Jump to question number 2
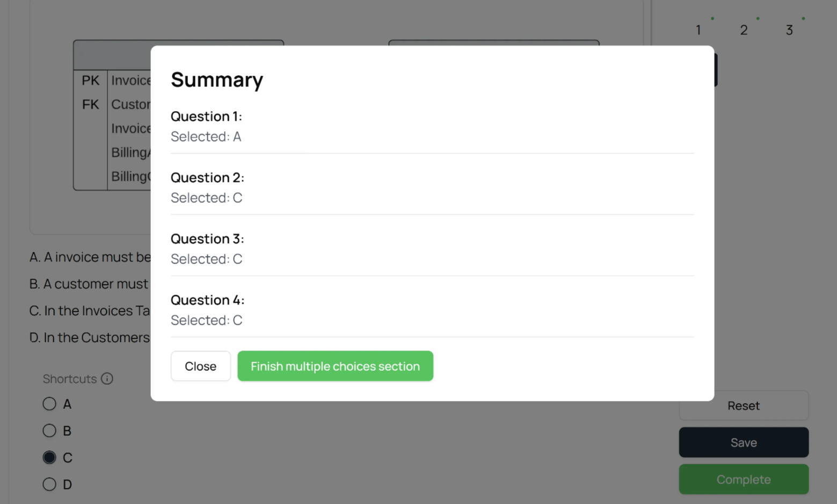 pyautogui.click(x=744, y=30)
